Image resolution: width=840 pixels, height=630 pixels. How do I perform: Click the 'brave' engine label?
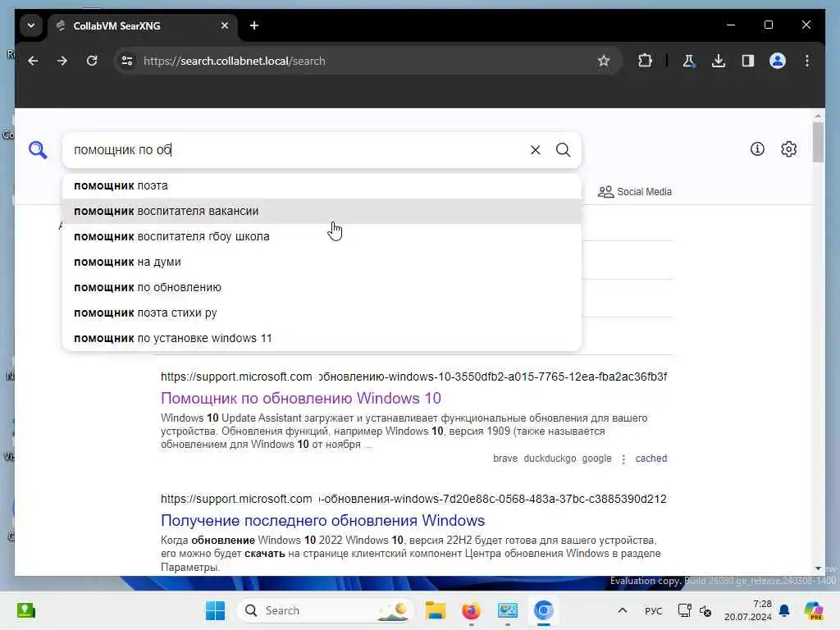pos(505,459)
